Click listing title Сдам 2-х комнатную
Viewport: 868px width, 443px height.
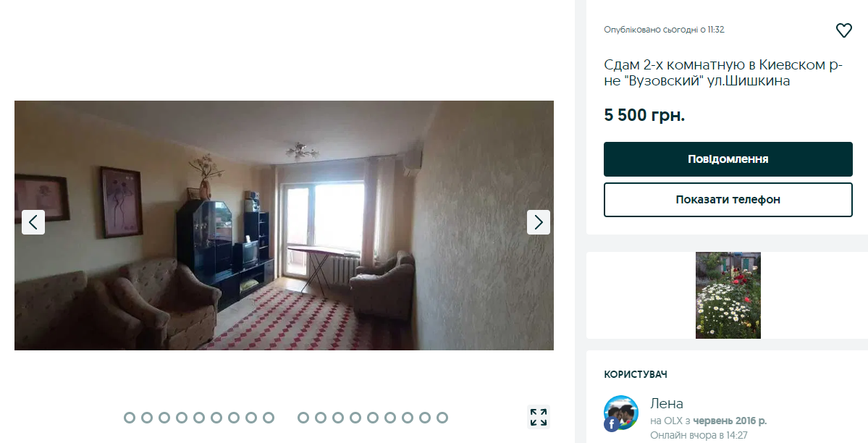[x=723, y=72]
